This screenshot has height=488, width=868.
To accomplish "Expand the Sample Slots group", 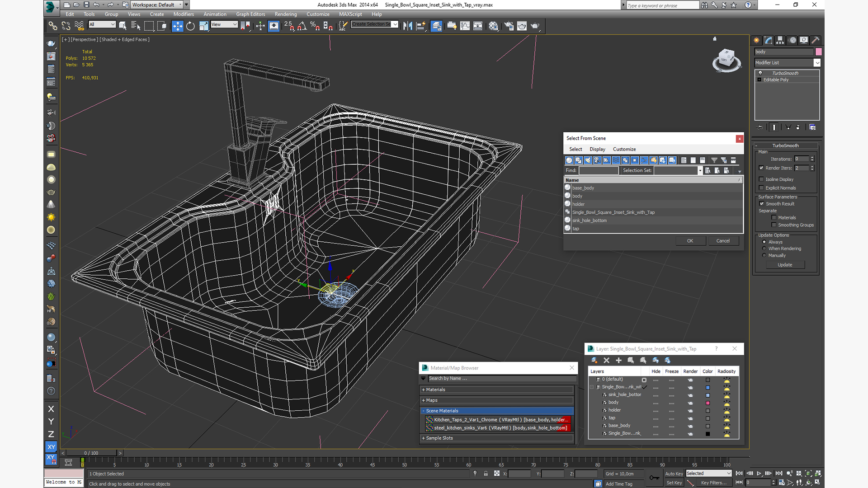I will 497,438.
